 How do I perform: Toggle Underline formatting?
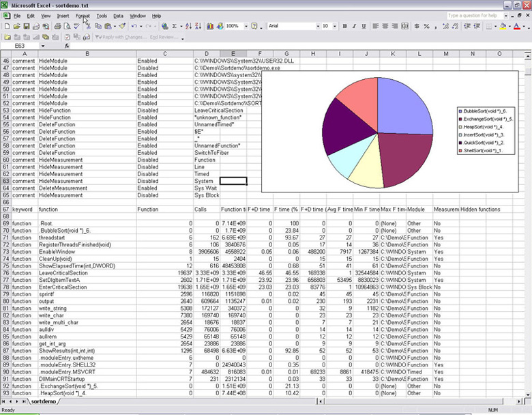tap(365, 26)
